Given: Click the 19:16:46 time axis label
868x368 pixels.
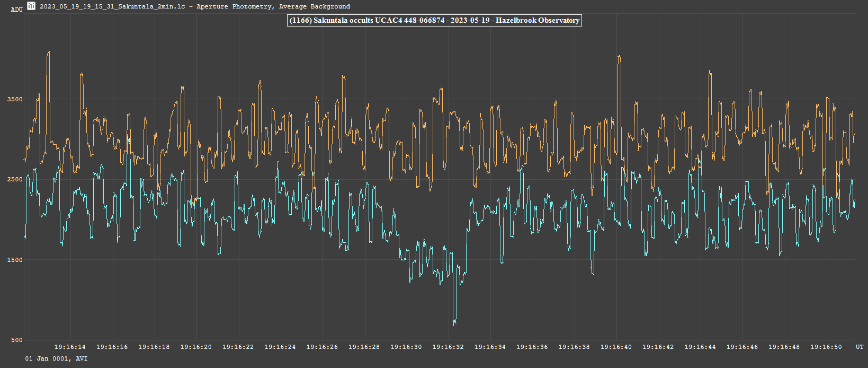Looking at the screenshot, I should [742, 347].
